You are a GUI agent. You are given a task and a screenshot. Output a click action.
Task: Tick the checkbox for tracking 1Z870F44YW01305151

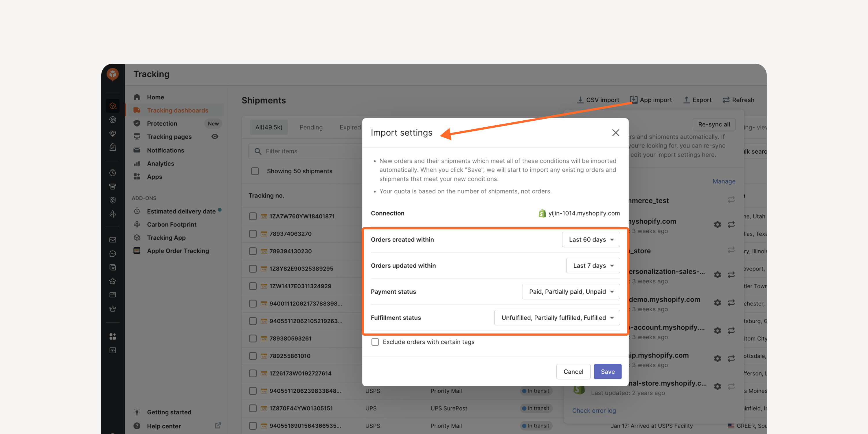tap(253, 408)
